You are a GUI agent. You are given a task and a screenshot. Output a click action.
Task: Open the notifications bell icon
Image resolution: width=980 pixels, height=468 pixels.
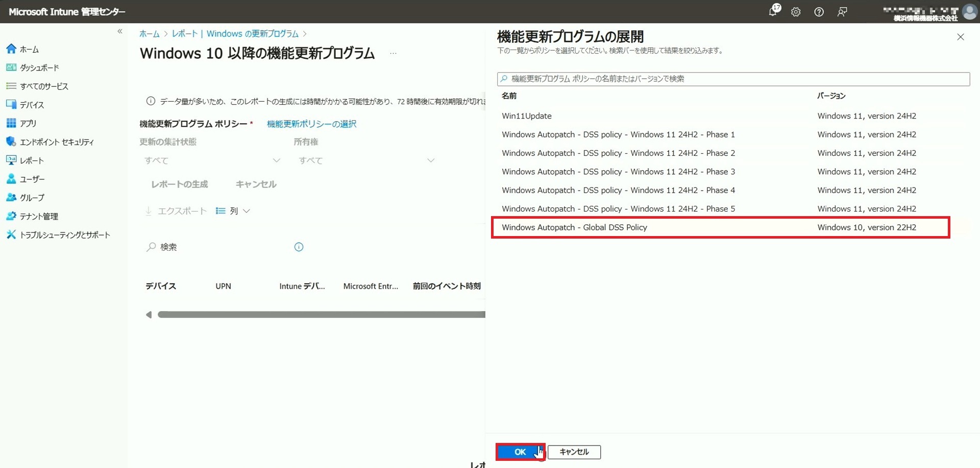[x=773, y=11]
